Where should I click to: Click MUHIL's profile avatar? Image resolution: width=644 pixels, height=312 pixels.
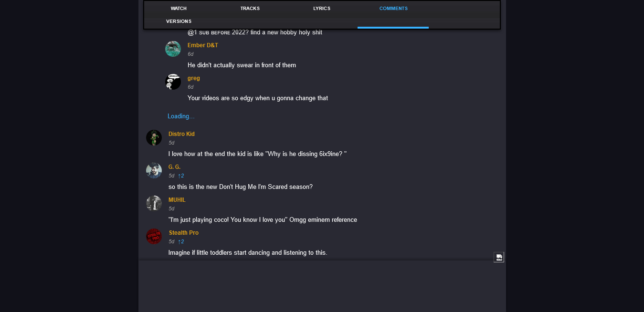click(154, 203)
